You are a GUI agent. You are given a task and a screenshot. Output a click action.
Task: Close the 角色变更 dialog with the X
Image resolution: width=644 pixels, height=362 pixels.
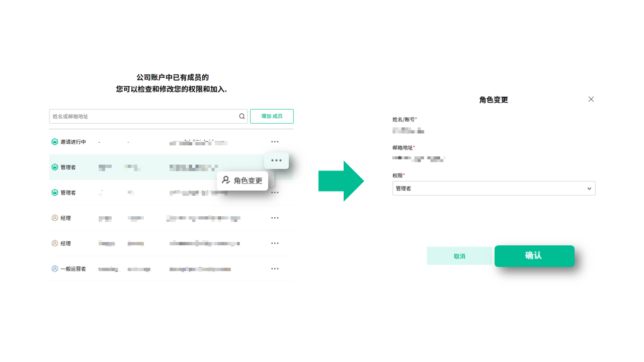591,99
